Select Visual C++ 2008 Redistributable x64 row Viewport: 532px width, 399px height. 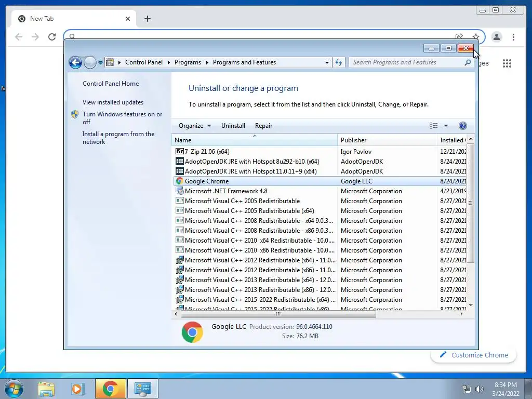pyautogui.click(x=320, y=220)
